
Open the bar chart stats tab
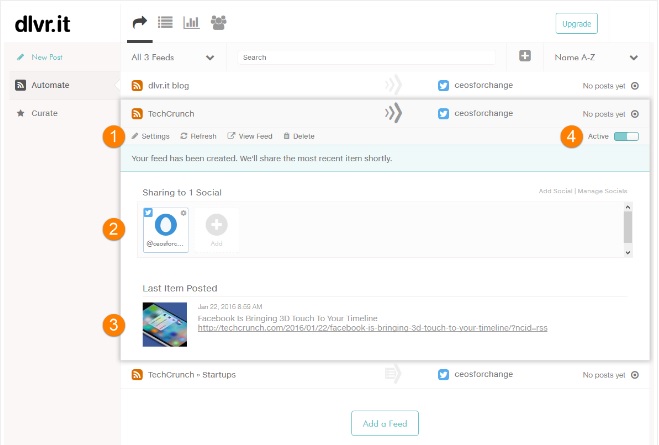(191, 22)
